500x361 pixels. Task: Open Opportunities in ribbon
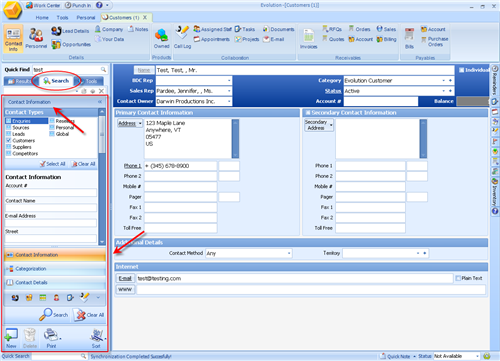point(71,44)
